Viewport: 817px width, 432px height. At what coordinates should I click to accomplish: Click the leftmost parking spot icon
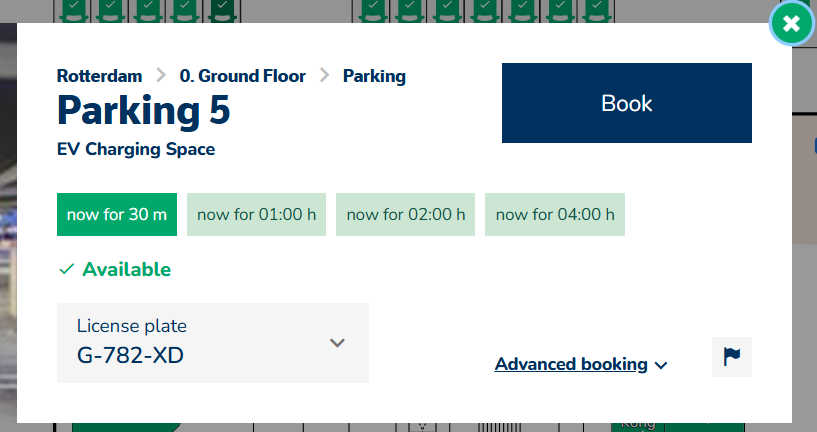point(74,10)
